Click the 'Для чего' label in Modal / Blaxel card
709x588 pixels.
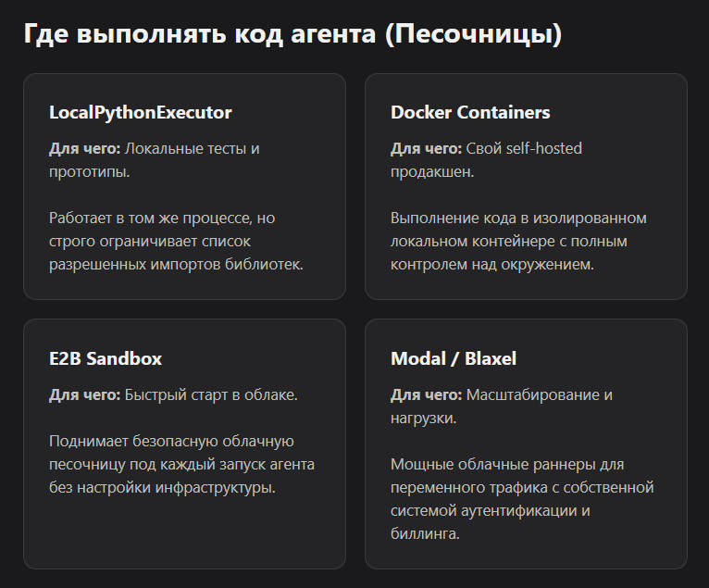[x=426, y=394]
